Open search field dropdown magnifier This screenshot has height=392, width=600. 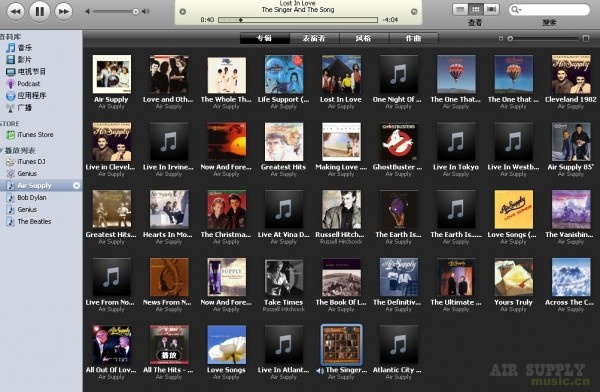pos(516,10)
